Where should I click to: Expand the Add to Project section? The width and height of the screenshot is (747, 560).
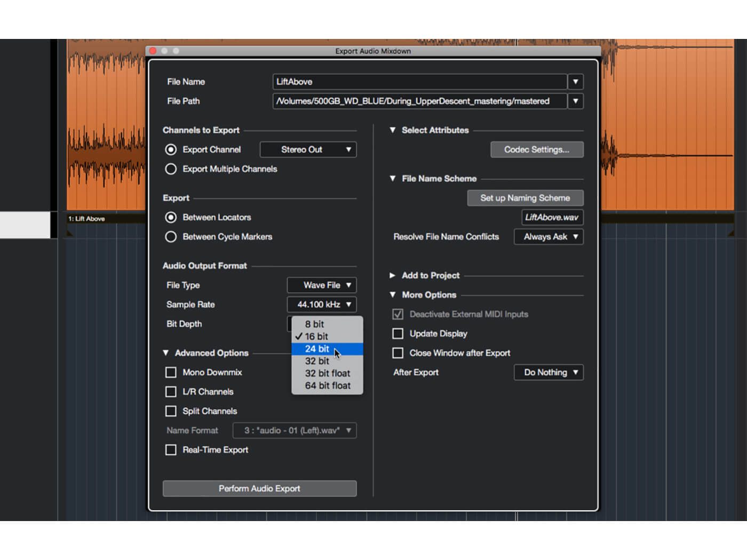pos(393,275)
